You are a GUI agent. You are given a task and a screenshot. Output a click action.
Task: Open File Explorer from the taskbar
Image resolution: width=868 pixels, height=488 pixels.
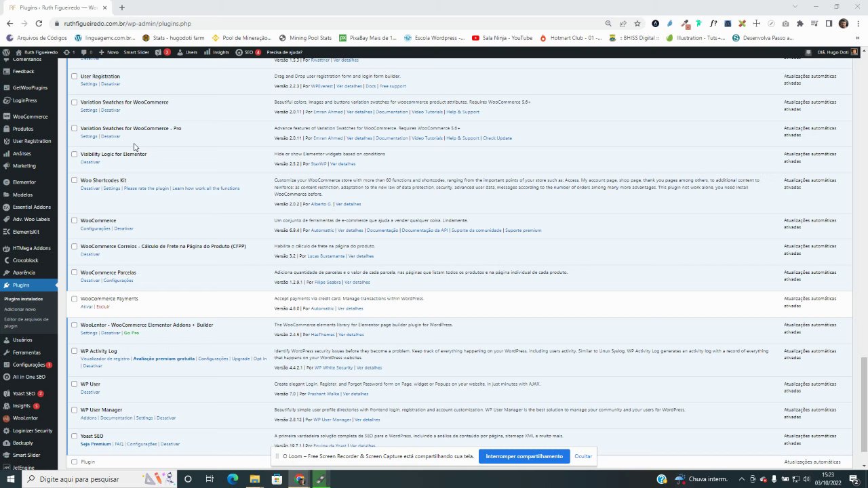(254, 479)
